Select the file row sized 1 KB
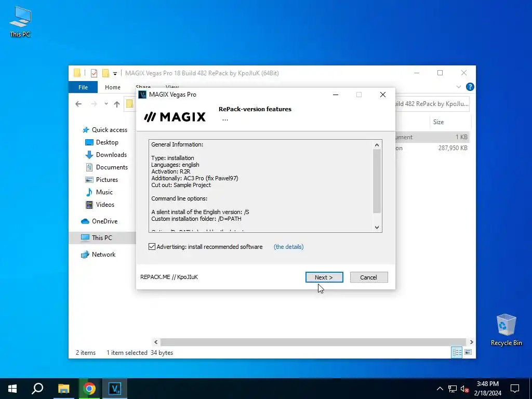This screenshot has height=399, width=532. (433, 137)
